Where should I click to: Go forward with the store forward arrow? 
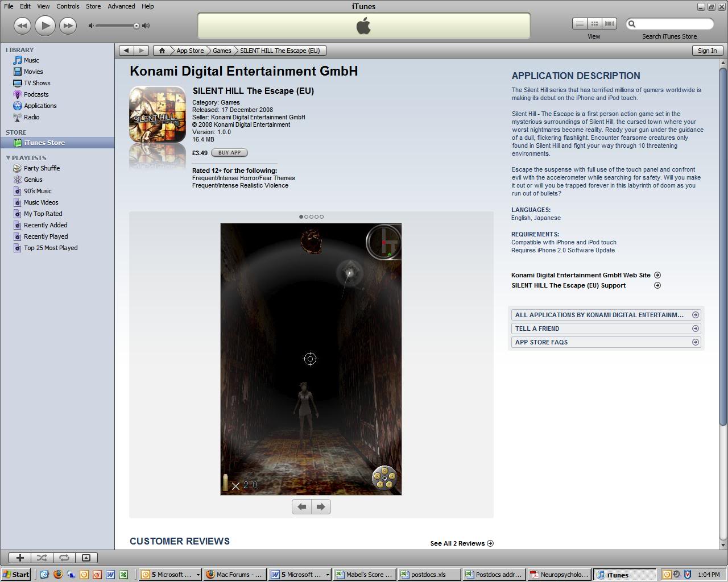[x=142, y=51]
